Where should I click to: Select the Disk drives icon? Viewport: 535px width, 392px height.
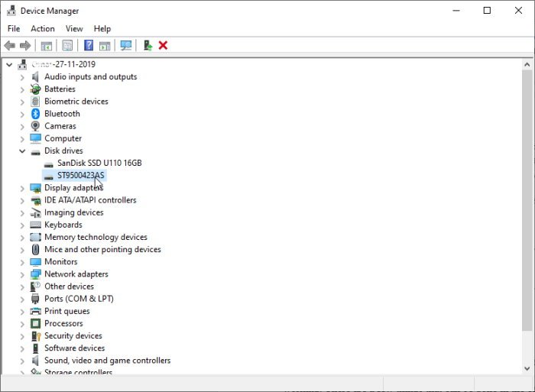click(35, 153)
